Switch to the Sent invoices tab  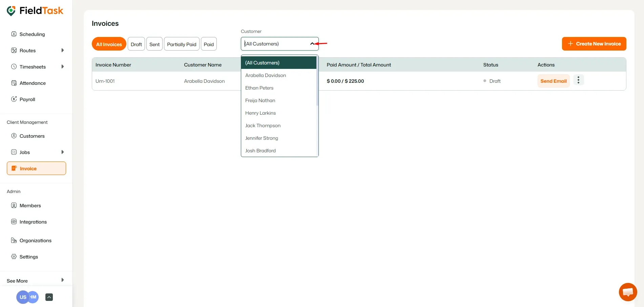tap(154, 44)
